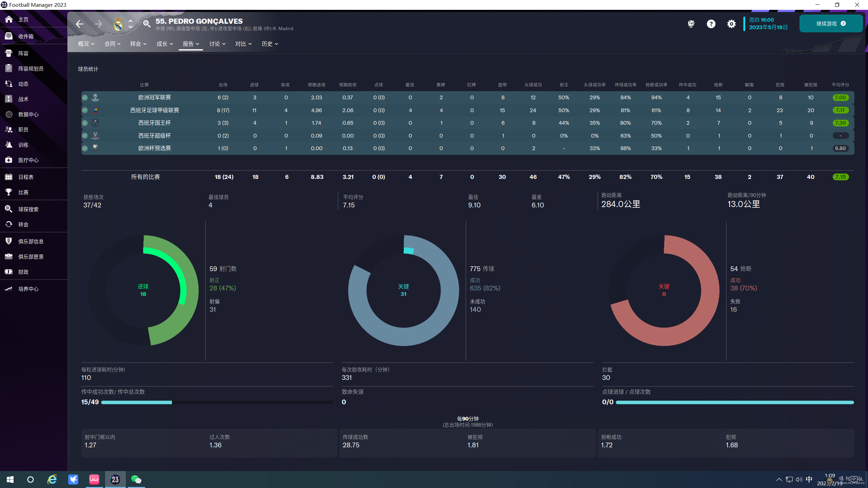Open the settings gear icon
868x488 pixels.
pyautogui.click(x=731, y=24)
